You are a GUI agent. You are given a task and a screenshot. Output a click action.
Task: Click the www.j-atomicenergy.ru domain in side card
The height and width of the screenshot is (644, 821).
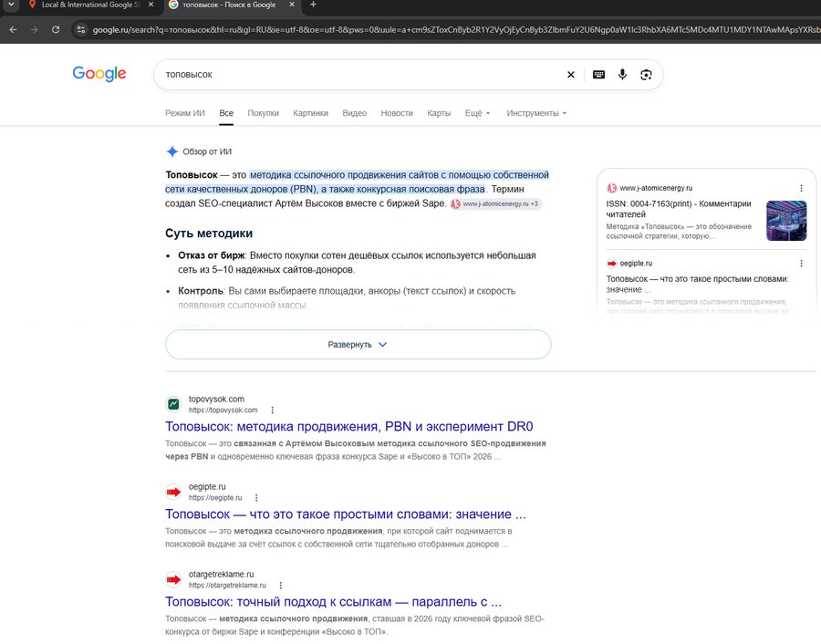pyautogui.click(x=656, y=188)
